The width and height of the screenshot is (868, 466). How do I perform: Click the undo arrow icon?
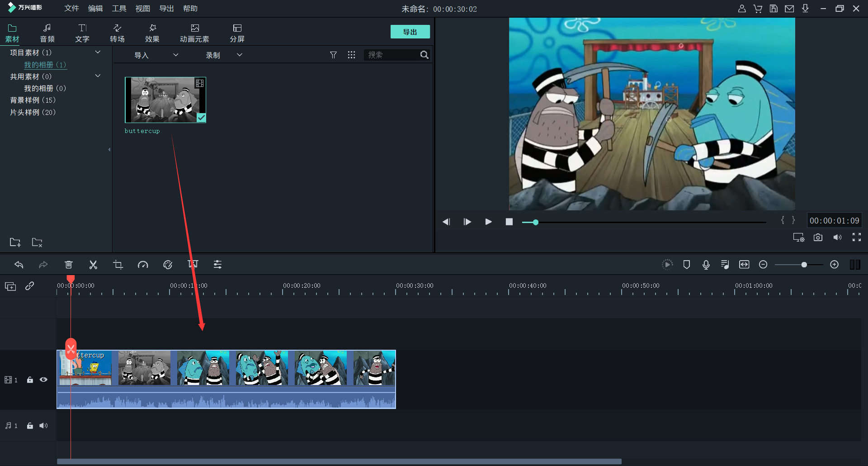pyautogui.click(x=19, y=265)
